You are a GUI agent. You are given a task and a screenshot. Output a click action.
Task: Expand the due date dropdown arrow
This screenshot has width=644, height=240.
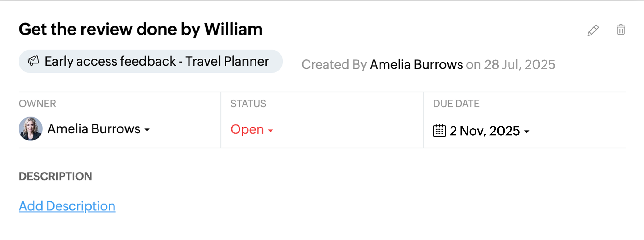coord(527,132)
